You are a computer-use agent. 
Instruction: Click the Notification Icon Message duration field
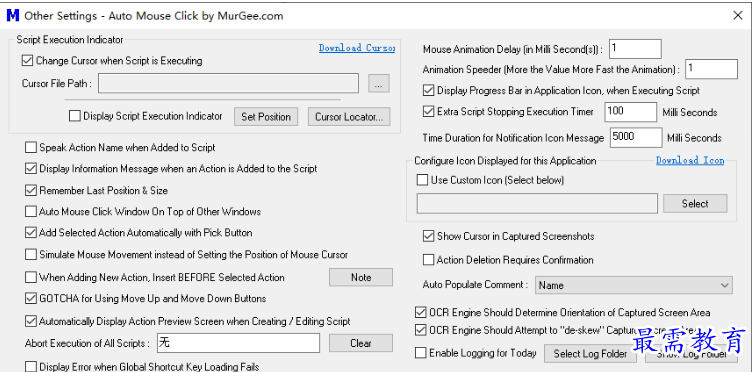pyautogui.click(x=636, y=137)
